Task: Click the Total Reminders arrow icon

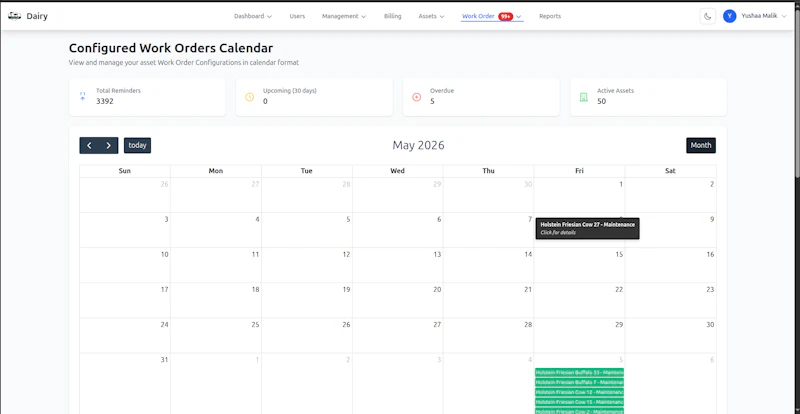Action: point(83,96)
